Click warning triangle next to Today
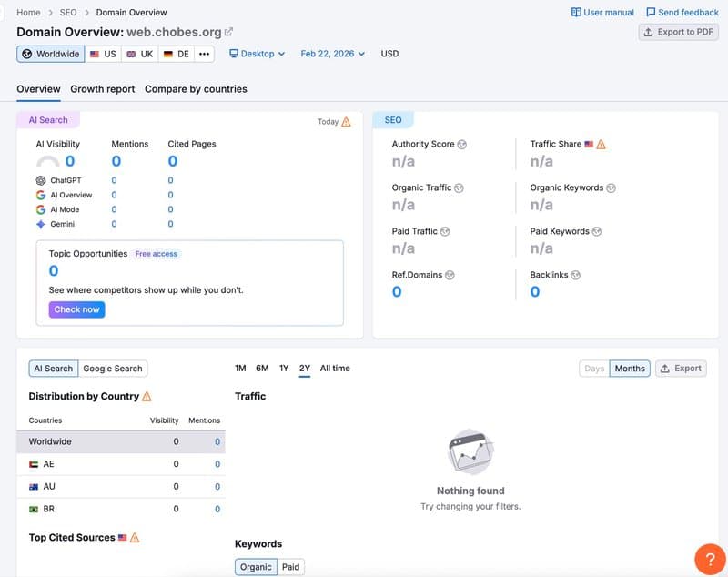Viewport: 728px width, 577px height. click(x=346, y=122)
